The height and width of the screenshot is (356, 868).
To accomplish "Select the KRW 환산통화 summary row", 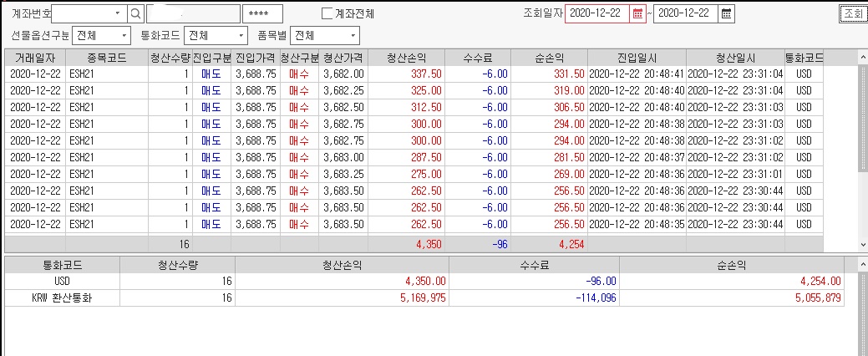I will click(424, 299).
